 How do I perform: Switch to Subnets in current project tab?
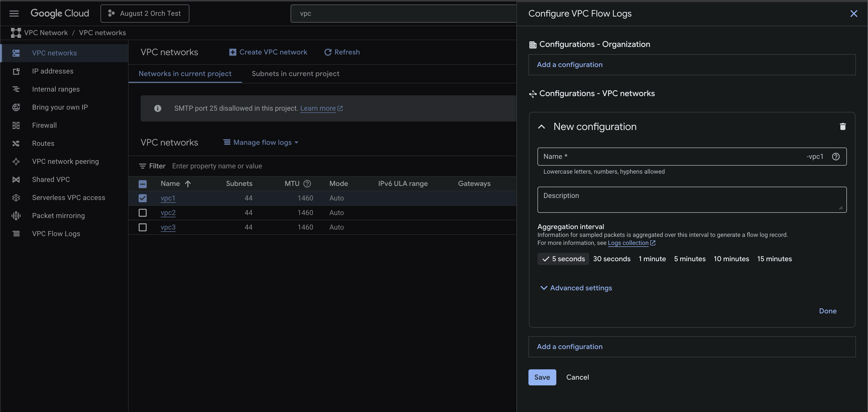(x=295, y=74)
